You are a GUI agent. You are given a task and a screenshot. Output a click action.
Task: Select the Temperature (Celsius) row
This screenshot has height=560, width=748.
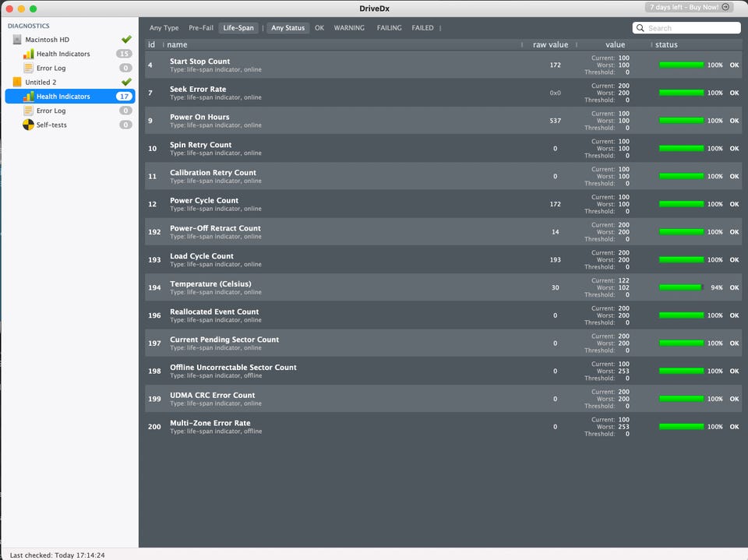(443, 287)
